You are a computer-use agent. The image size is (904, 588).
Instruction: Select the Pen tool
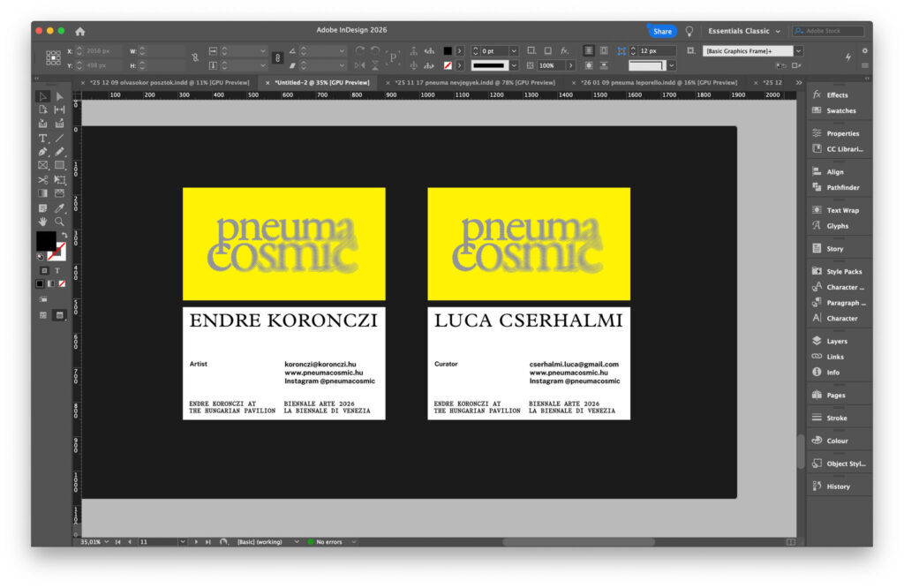pos(42,152)
